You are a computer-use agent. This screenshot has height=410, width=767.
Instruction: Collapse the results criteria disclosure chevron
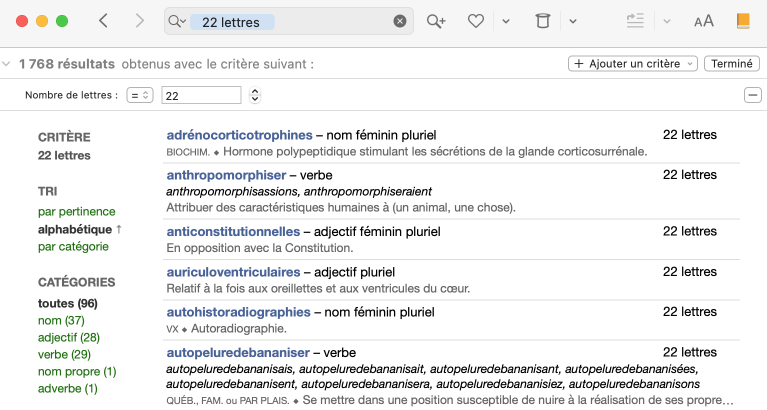8,64
